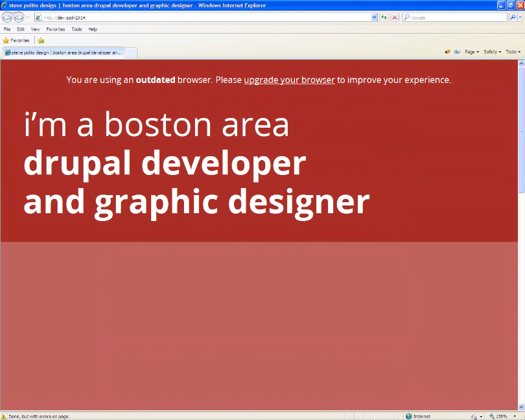The width and height of the screenshot is (525, 420).
Task: Click the Internet zone globe icon
Action: (408, 416)
